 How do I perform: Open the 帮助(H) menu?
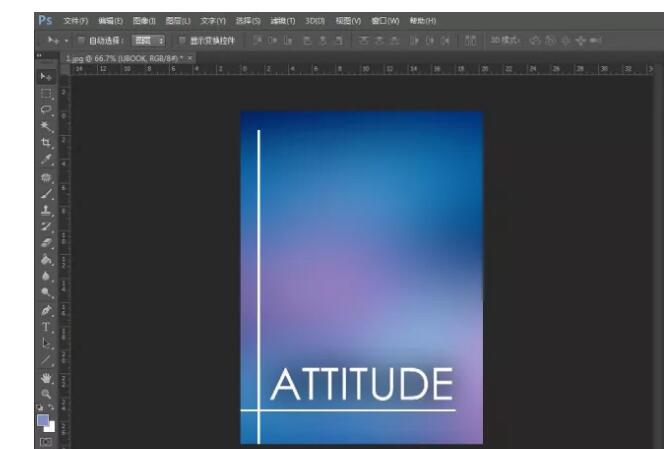click(x=423, y=21)
